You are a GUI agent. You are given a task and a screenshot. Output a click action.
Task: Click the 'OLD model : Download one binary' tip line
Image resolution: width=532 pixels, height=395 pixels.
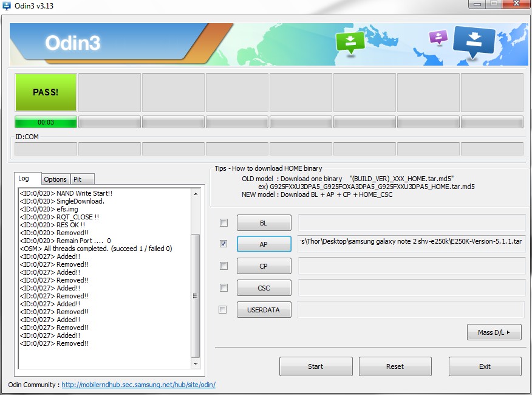click(348, 179)
